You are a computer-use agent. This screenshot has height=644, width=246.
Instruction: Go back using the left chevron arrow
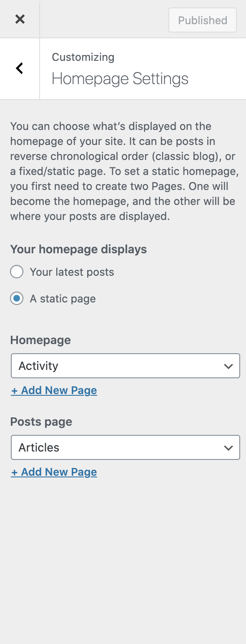[x=19, y=68]
